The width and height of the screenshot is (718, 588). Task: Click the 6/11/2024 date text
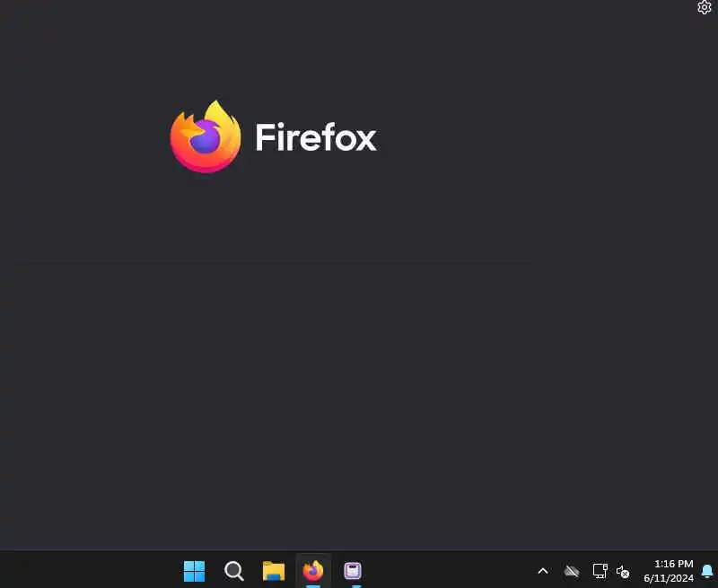[669, 578]
